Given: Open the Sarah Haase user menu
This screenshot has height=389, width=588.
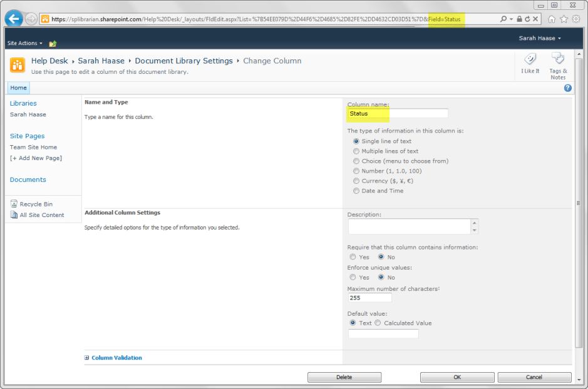Looking at the screenshot, I should [x=540, y=39].
